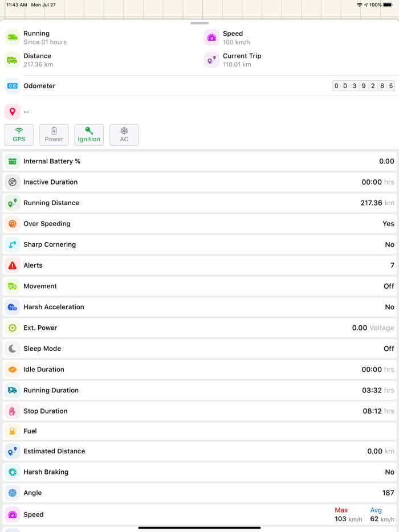Select the Sleep Mode Off value
The image size is (399, 532).
click(389, 349)
